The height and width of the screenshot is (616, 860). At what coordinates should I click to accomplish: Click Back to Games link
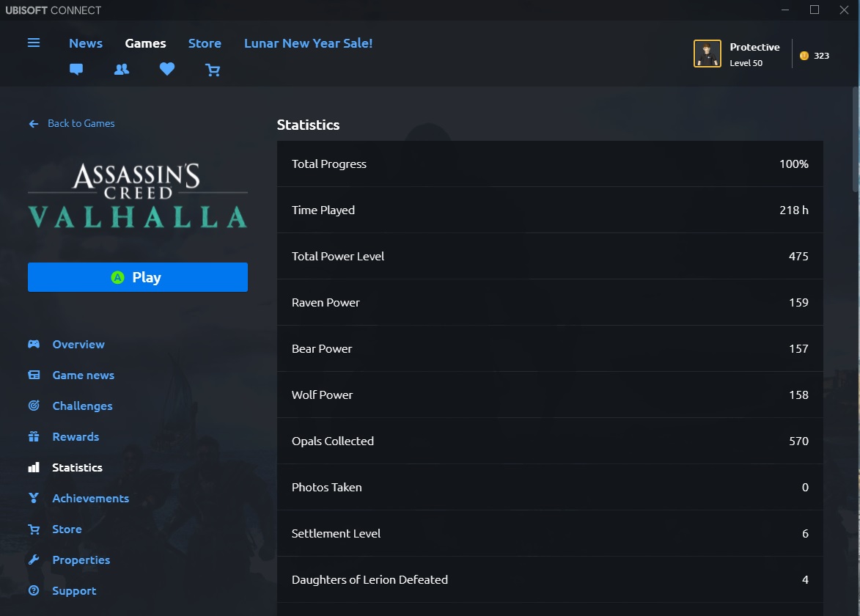click(x=81, y=123)
